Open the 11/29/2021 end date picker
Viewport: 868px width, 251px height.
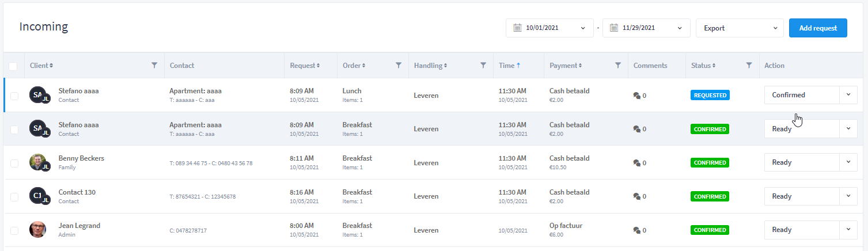pyautogui.click(x=646, y=28)
